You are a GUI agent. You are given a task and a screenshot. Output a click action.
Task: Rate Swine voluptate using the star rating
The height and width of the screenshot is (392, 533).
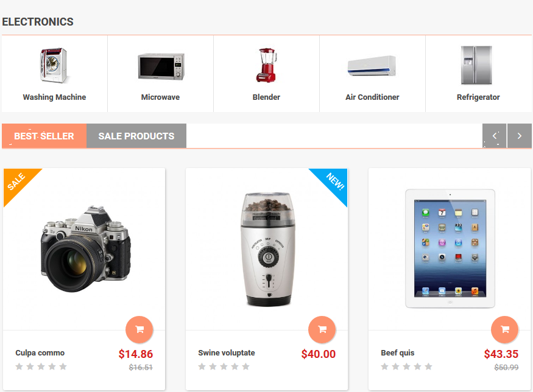(224, 366)
